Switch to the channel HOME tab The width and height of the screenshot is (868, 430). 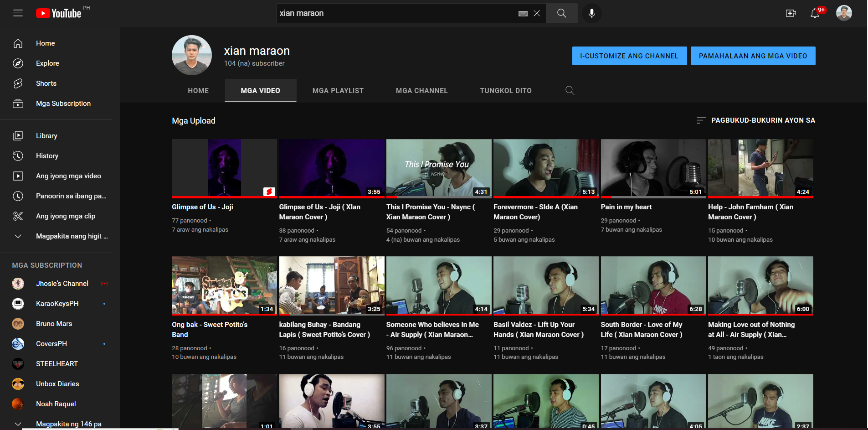pyautogui.click(x=198, y=91)
